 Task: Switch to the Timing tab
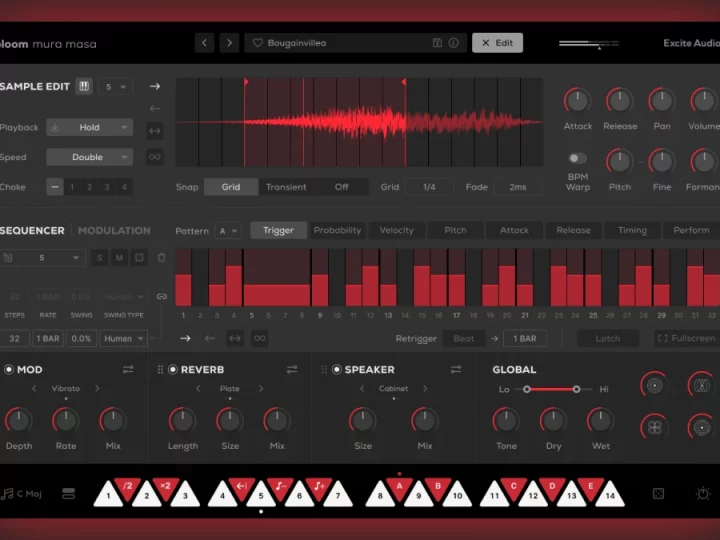(632, 231)
